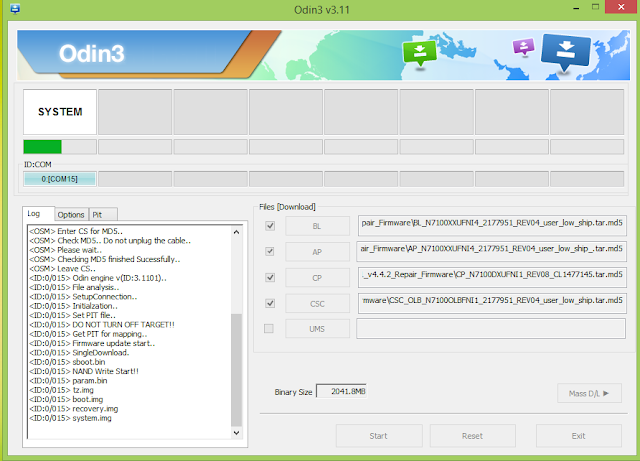This screenshot has width=640, height=461.
Task: Click the 'Binary Size' label
Action: point(293,392)
